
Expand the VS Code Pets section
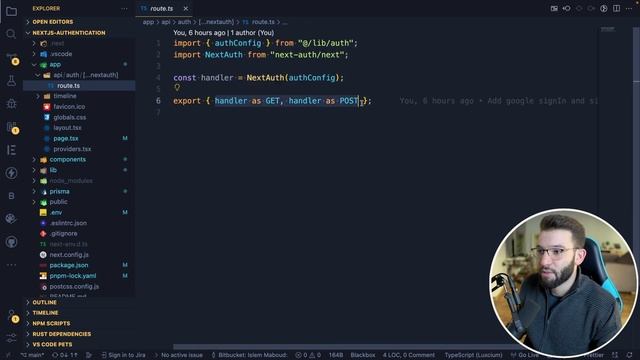pyautogui.click(x=52, y=345)
